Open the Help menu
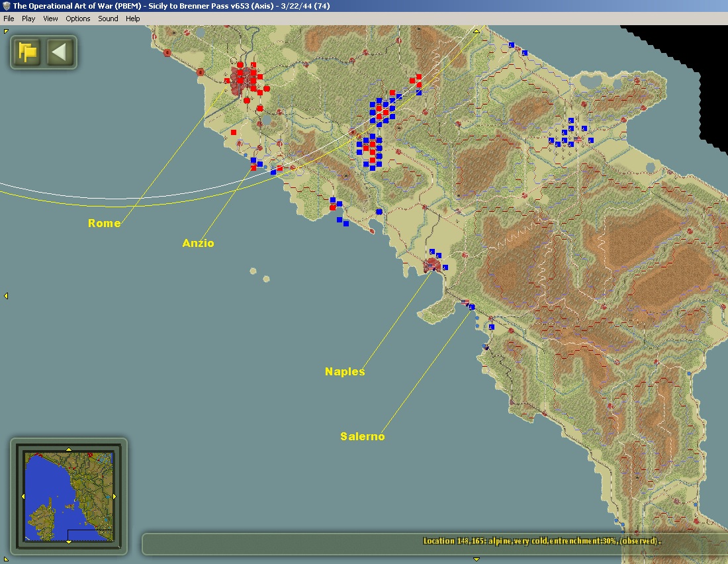Screen dimensions: 728x564 (133, 19)
